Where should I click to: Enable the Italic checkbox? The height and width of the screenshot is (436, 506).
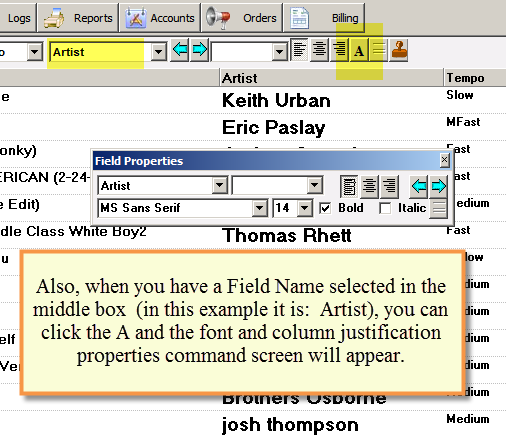[385, 208]
